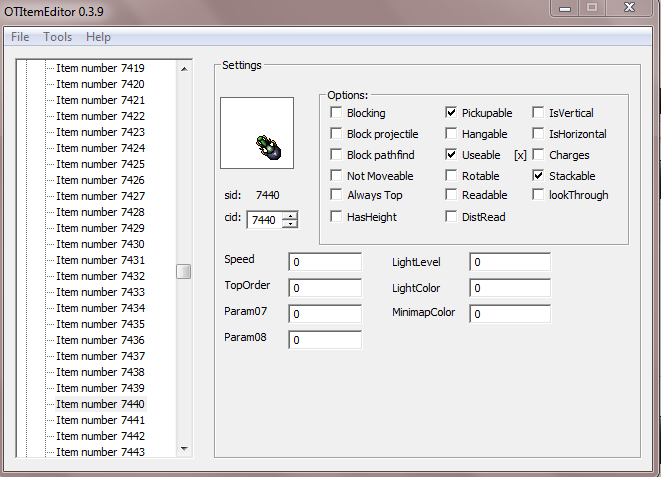Uncheck the Pickupable option
661x477 pixels.
452,113
